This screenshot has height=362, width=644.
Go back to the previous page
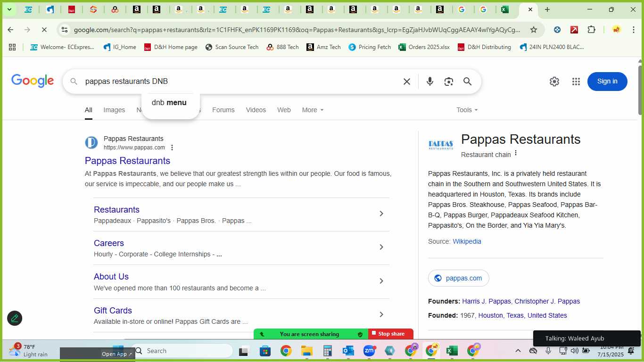[x=10, y=30]
